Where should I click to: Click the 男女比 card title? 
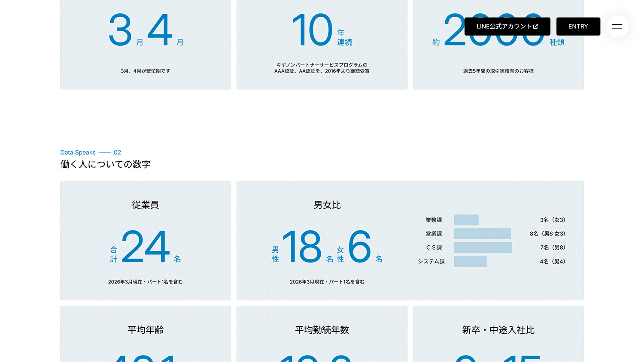pyautogui.click(x=327, y=205)
